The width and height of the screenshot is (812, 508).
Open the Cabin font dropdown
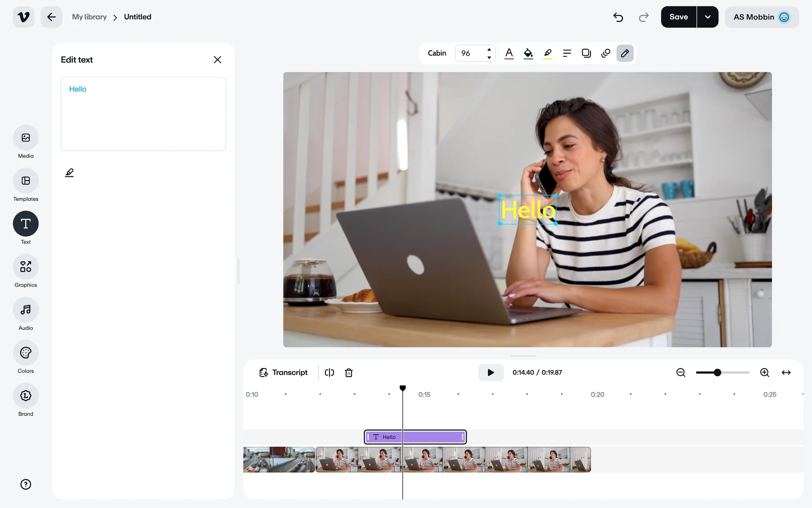point(437,53)
